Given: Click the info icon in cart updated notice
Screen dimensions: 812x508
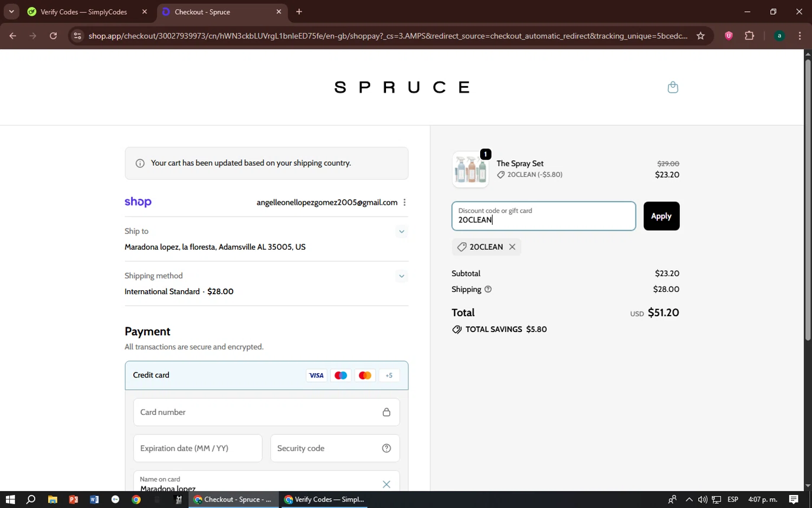Looking at the screenshot, I should point(140,164).
